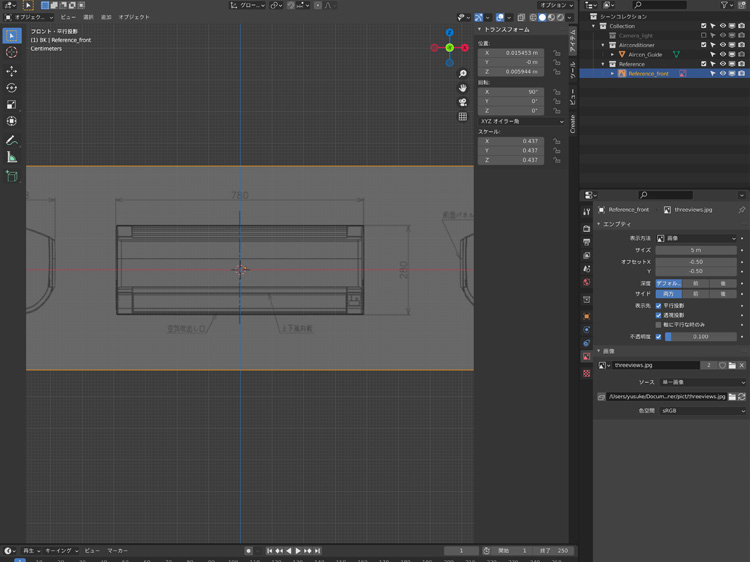
Task: Uncheck the 透視投影 checkbox
Action: click(x=658, y=315)
